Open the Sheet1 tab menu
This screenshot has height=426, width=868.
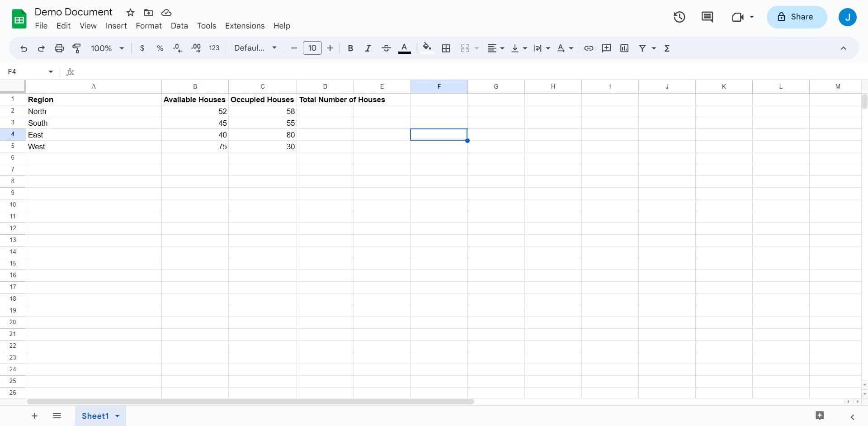117,416
